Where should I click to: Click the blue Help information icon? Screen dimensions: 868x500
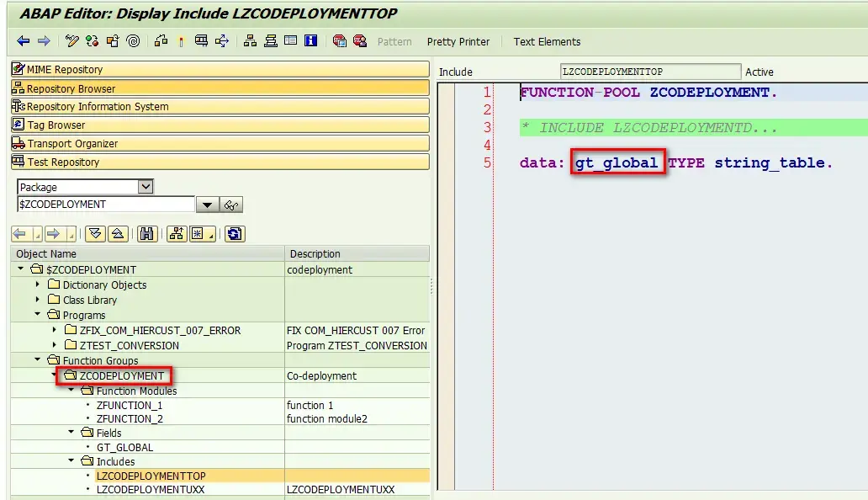point(310,40)
